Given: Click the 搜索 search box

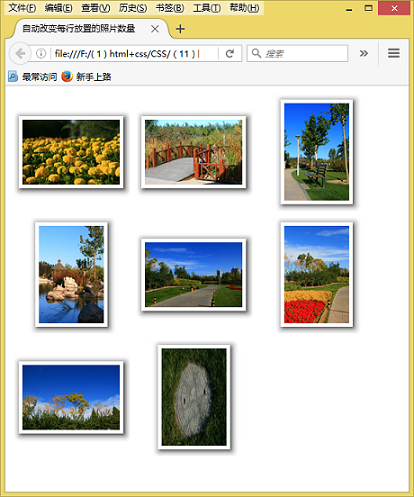Looking at the screenshot, I should [297, 53].
